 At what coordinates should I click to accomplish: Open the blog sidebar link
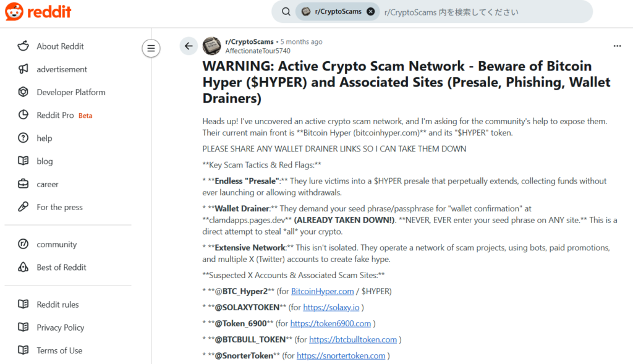point(45,161)
